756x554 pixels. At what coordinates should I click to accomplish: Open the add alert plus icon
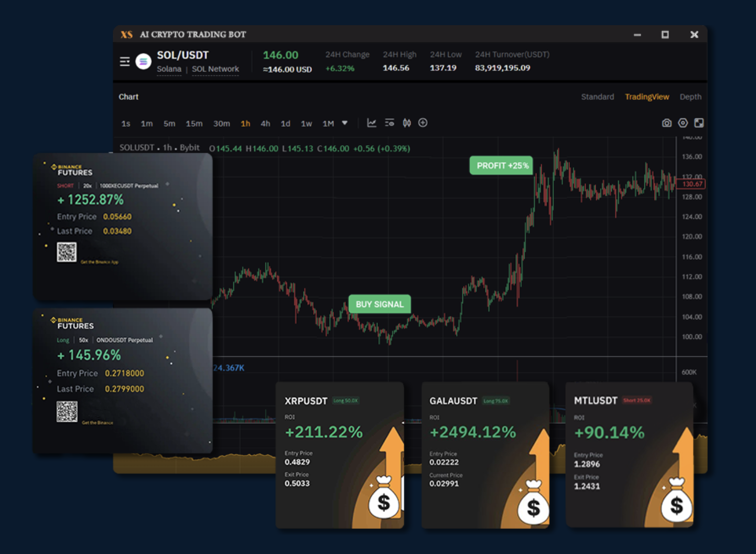(x=423, y=122)
